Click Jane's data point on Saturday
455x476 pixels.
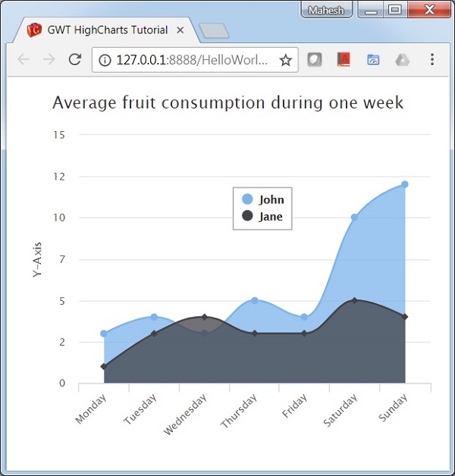pyautogui.click(x=355, y=301)
